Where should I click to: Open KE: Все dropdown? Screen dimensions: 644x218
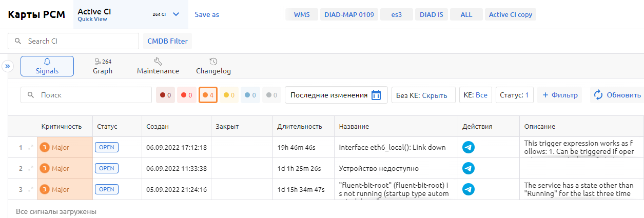pyautogui.click(x=475, y=95)
